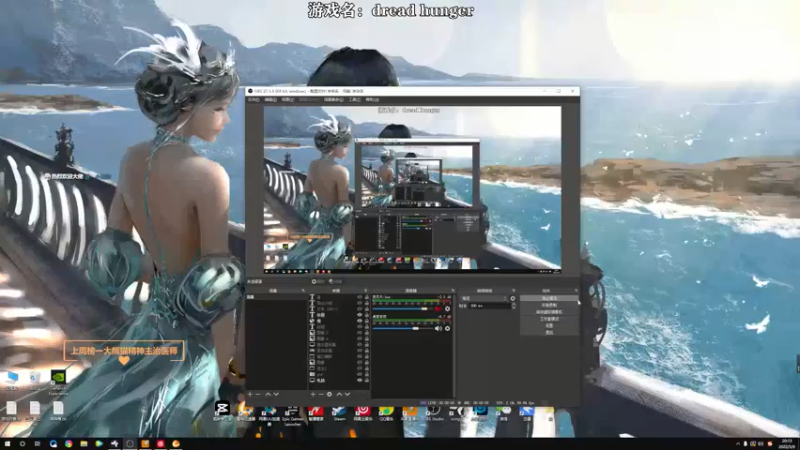The image size is (800, 450).
Task: Open the Mic/Aux channel gear settings in the mixer
Action: [x=447, y=309]
